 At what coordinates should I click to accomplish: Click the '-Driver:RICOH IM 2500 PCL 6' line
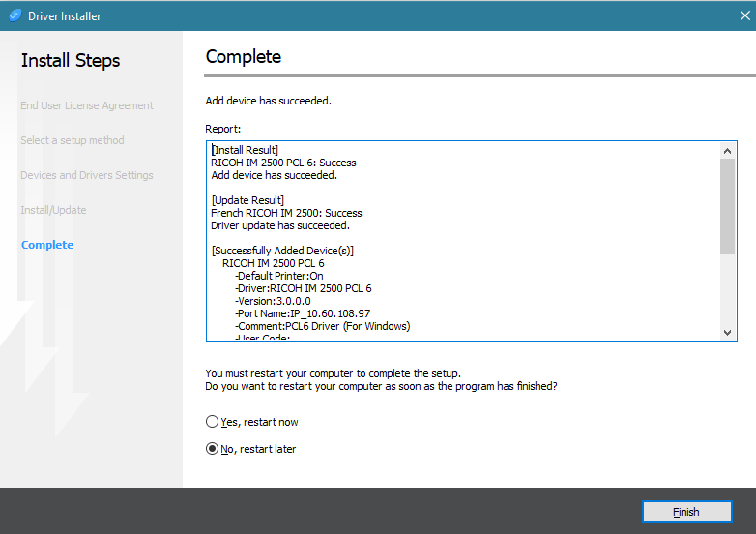pyautogui.click(x=304, y=288)
